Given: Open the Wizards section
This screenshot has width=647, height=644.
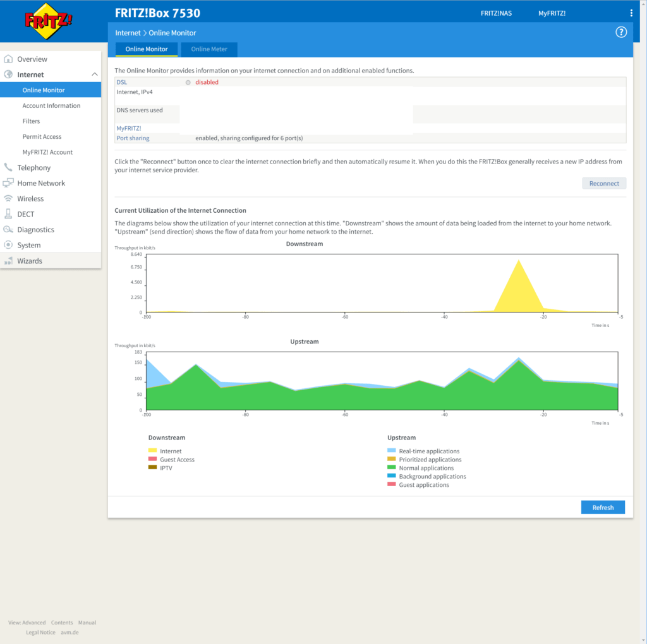Looking at the screenshot, I should point(30,261).
